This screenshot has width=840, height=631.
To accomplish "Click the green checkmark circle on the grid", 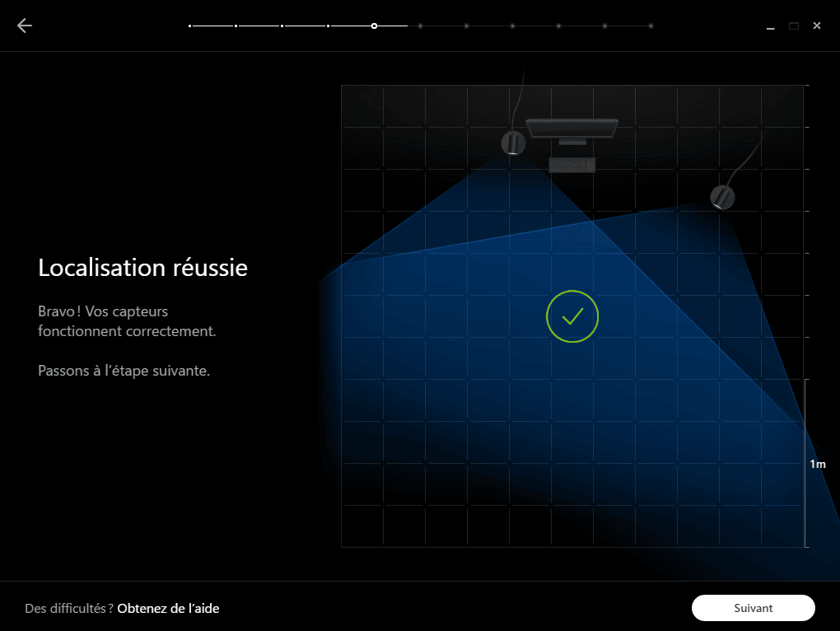I will pos(572,316).
